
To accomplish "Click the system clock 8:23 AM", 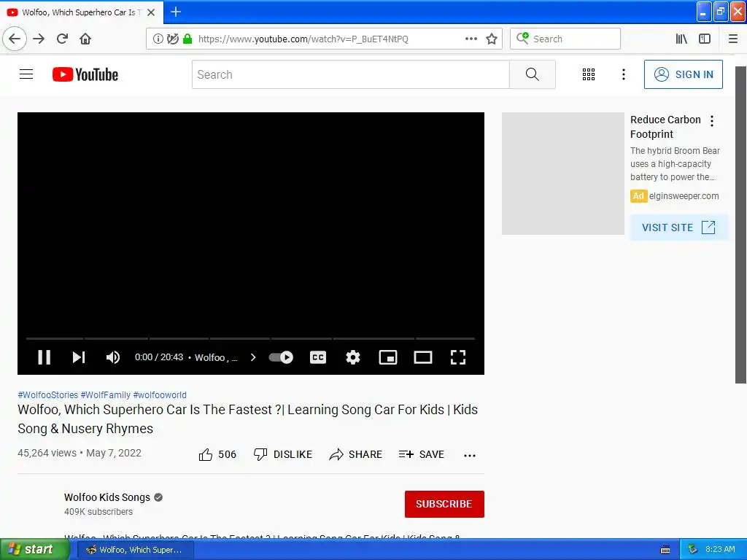I will 720,550.
